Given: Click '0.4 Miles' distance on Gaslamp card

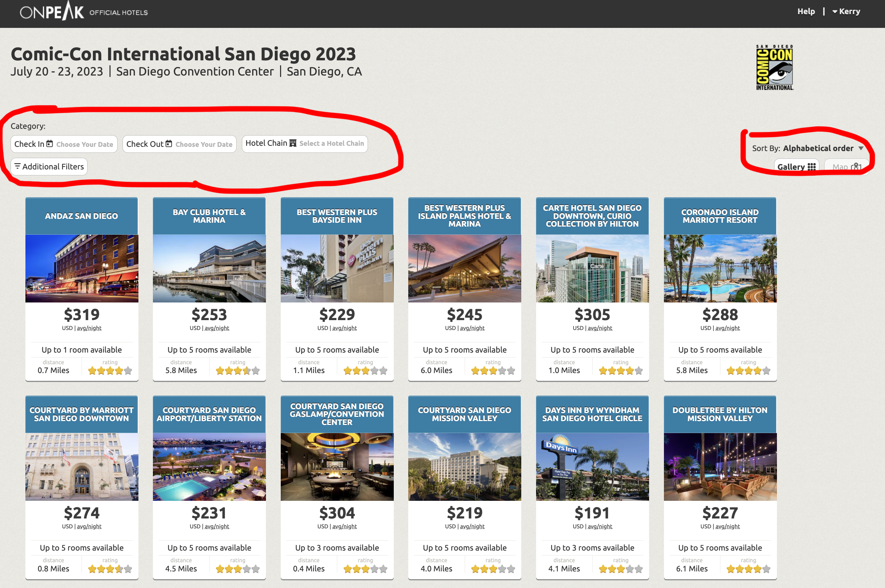Looking at the screenshot, I should point(309,569).
